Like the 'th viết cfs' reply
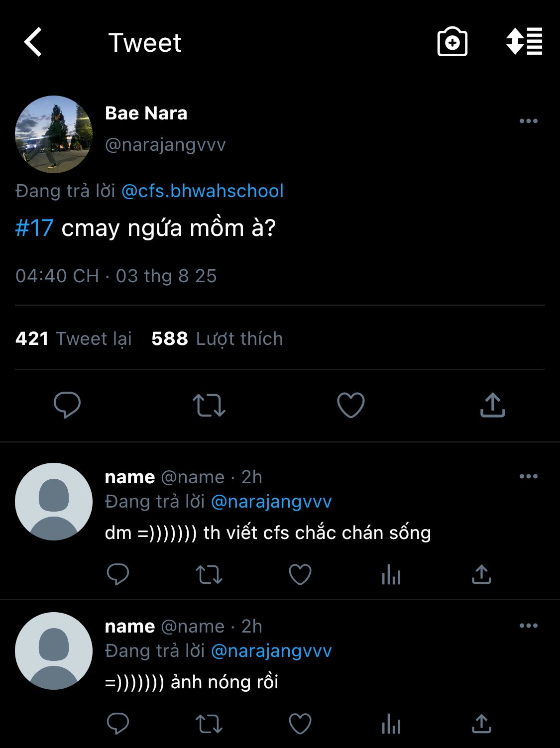The width and height of the screenshot is (560, 748). click(x=300, y=575)
